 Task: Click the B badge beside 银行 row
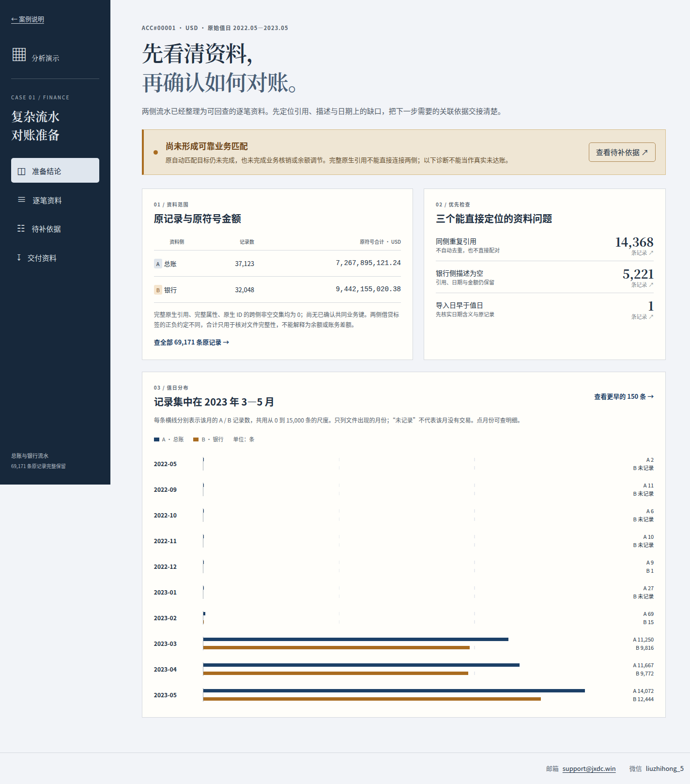point(158,290)
